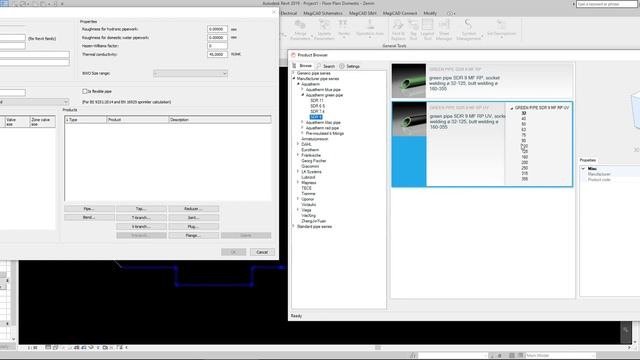Viewport: 640px width, 360px height.
Task: Select the TECE manufacturer item
Action: click(306, 188)
